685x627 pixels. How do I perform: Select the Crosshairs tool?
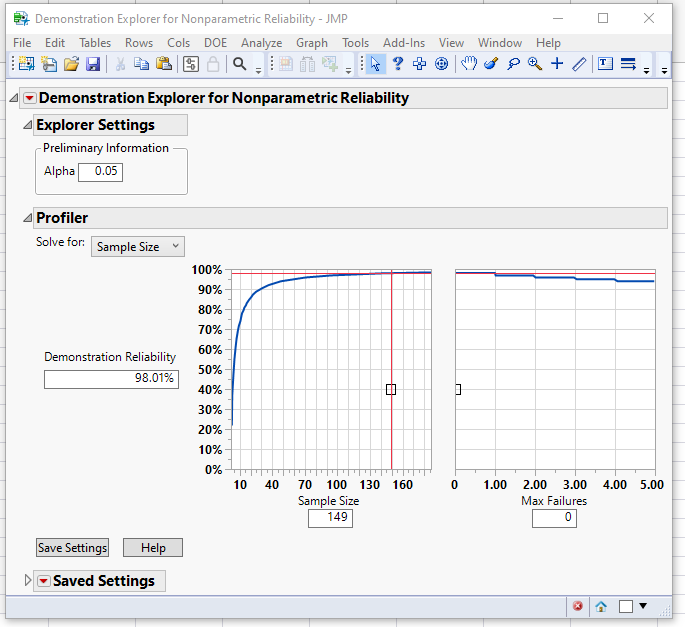coord(557,64)
